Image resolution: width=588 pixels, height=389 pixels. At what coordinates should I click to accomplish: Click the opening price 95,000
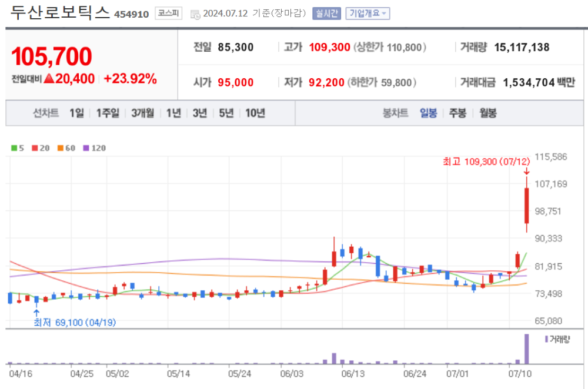(x=236, y=82)
